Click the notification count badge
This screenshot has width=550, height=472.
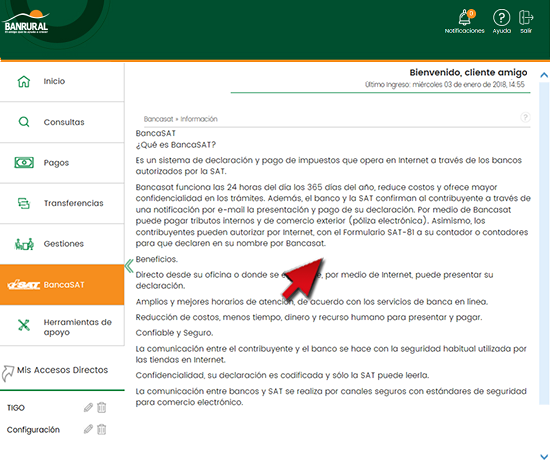[471, 13]
